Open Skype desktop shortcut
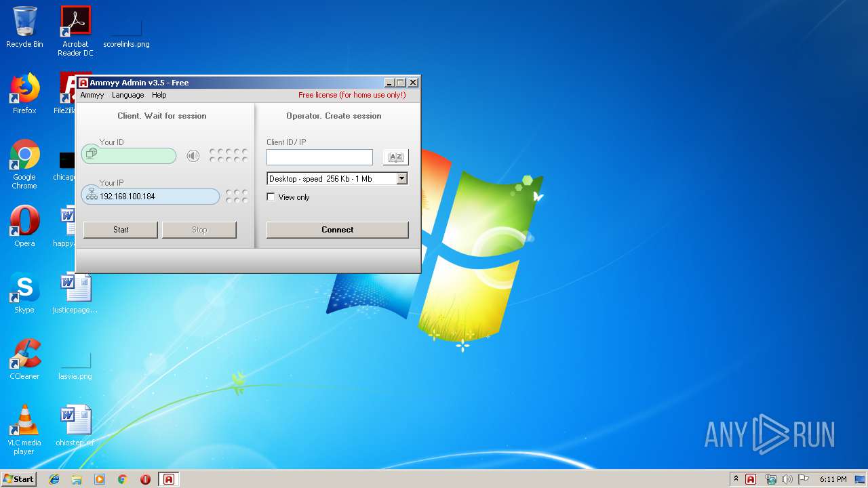The width and height of the screenshot is (868, 488). [x=24, y=293]
